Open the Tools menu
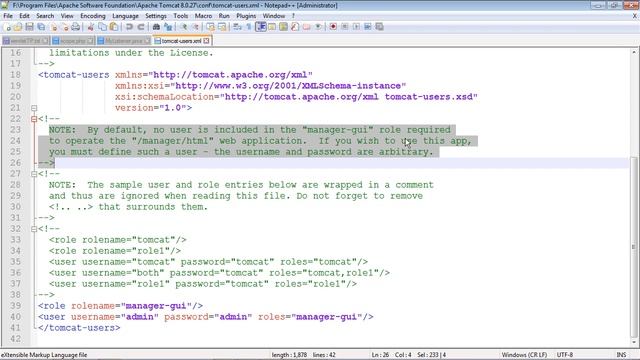 [x=180, y=16]
